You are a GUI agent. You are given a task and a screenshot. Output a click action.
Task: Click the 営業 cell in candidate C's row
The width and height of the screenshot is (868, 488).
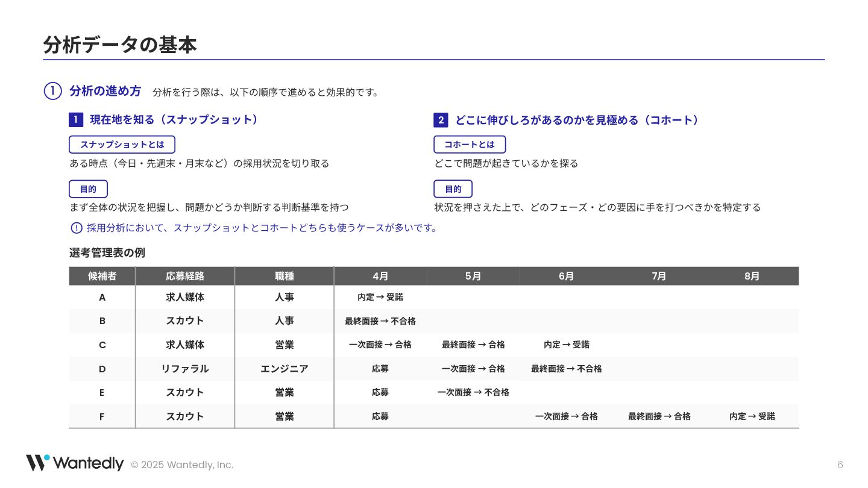click(285, 345)
